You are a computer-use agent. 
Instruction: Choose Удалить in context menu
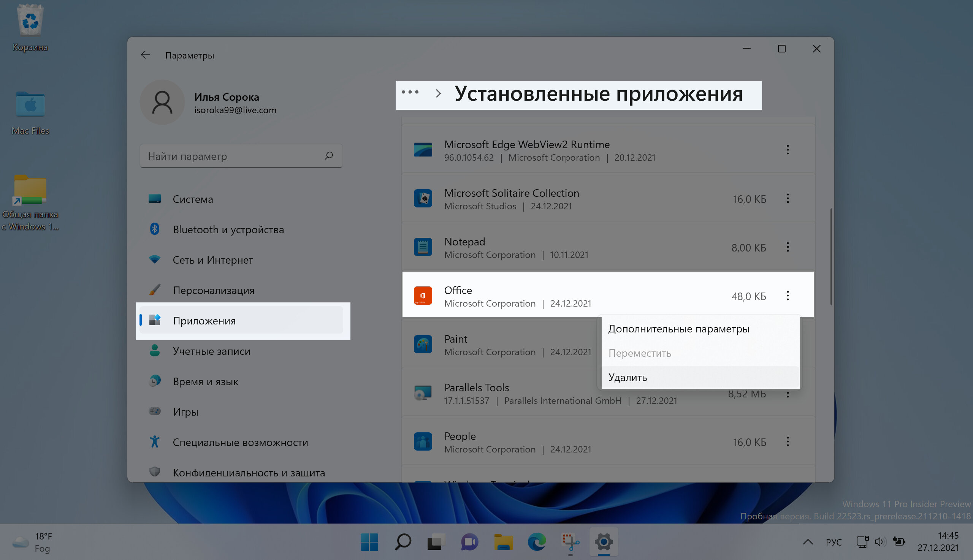click(700, 377)
